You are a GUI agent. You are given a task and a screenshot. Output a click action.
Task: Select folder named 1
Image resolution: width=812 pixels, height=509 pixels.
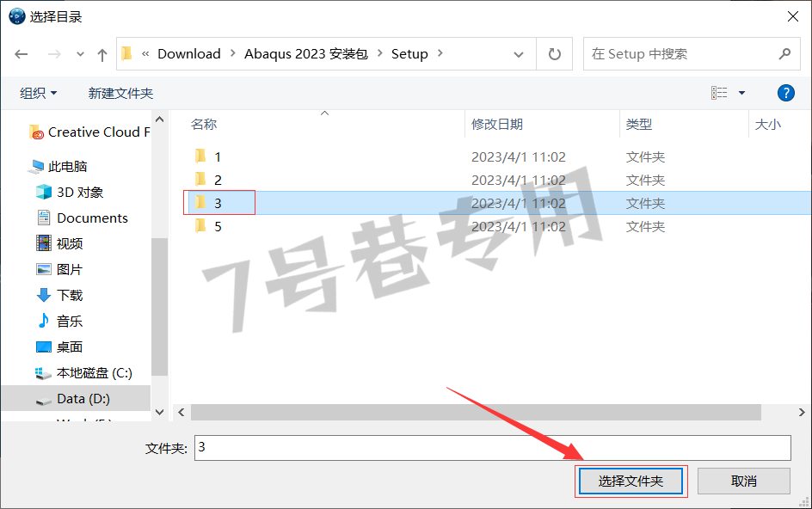coord(218,156)
